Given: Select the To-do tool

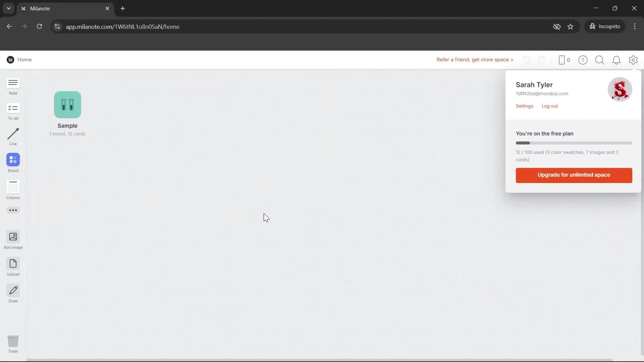Looking at the screenshot, I should pyautogui.click(x=13, y=111).
